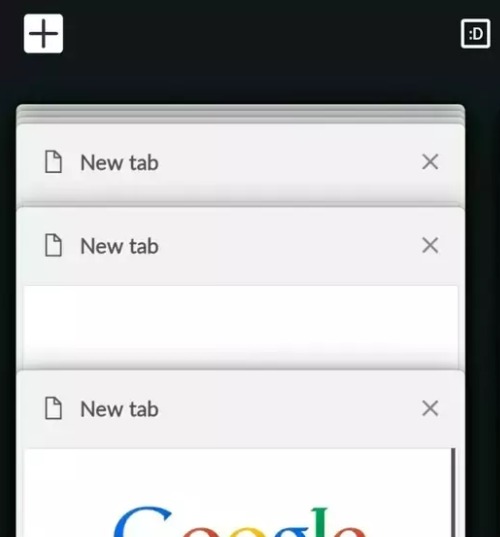Close the topmost New tab card
The height and width of the screenshot is (537, 500).
tap(430, 162)
